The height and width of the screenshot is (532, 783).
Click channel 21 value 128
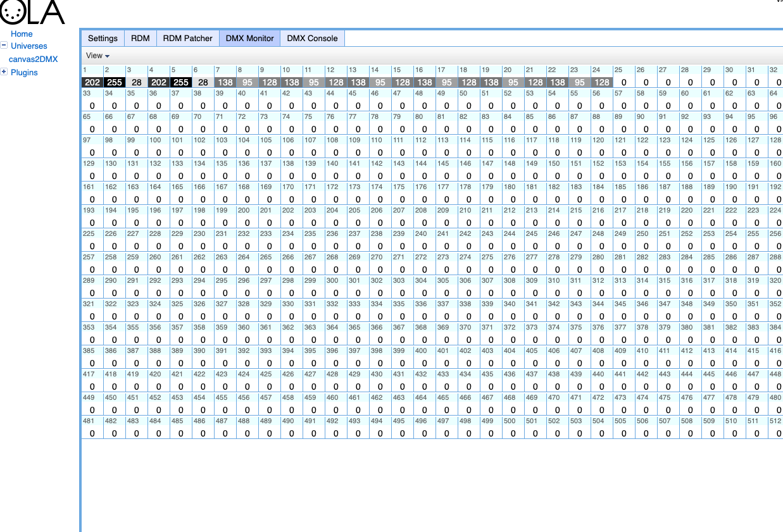(x=536, y=82)
